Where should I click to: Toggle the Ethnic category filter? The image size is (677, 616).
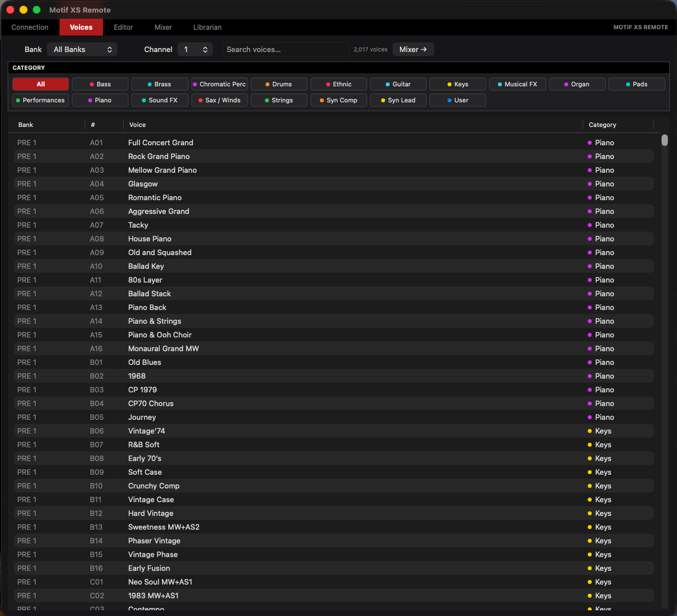(339, 84)
